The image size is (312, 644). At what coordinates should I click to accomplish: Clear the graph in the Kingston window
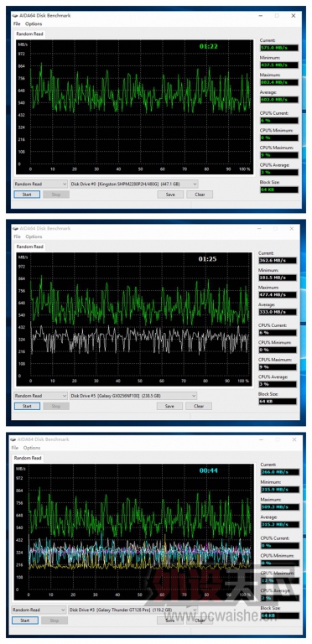tap(200, 195)
